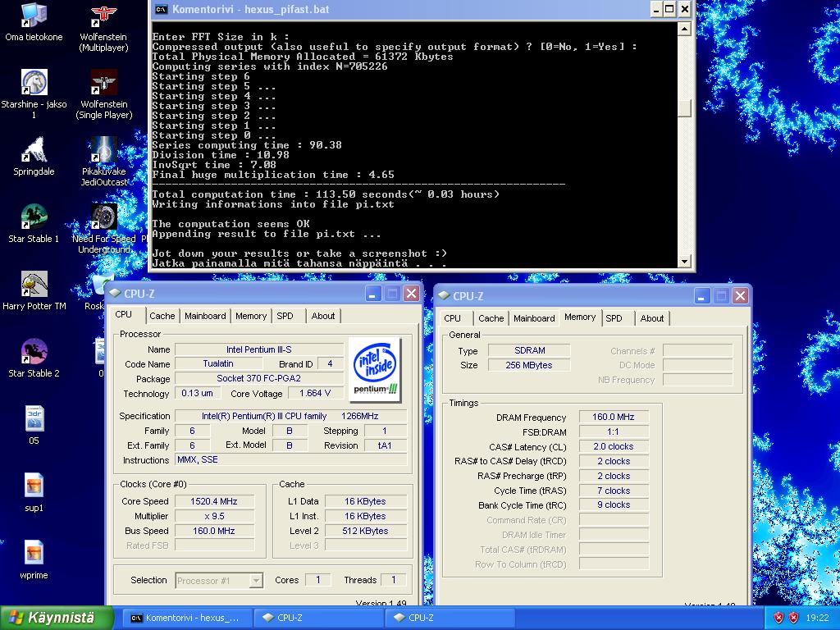This screenshot has width=840, height=630.
Task: Open the Processor #1 selection dropdown
Action: click(x=219, y=580)
